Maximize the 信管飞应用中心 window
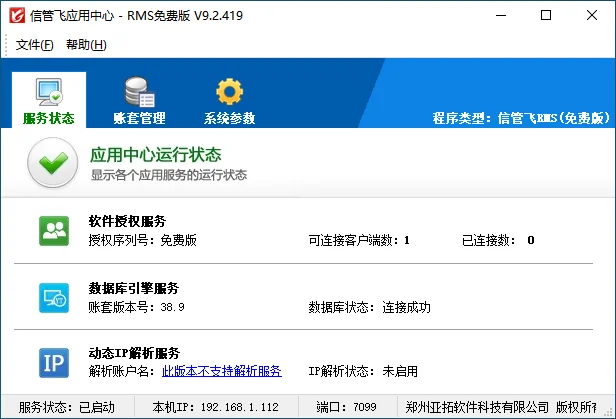The height and width of the screenshot is (419, 616). (x=546, y=15)
